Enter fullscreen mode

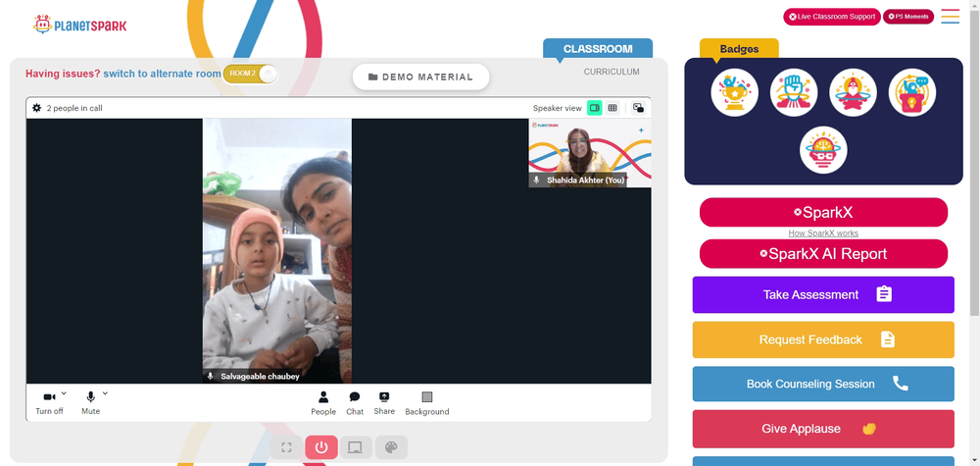point(287,447)
